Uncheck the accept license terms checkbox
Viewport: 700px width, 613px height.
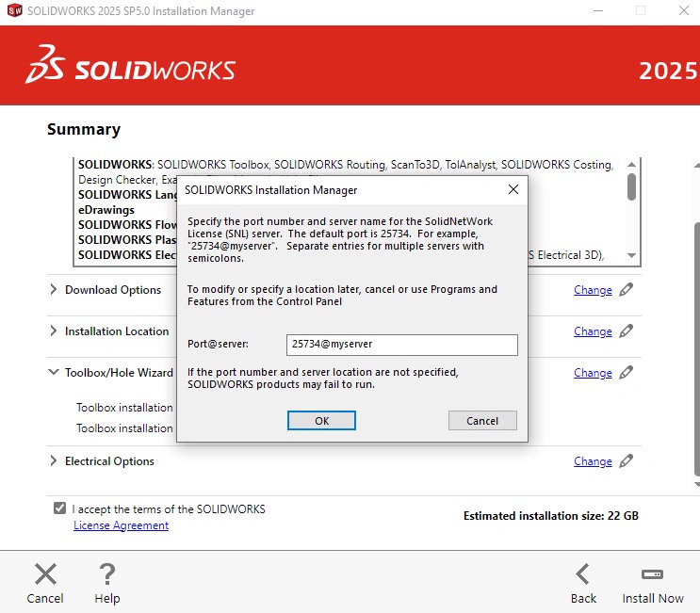59,508
